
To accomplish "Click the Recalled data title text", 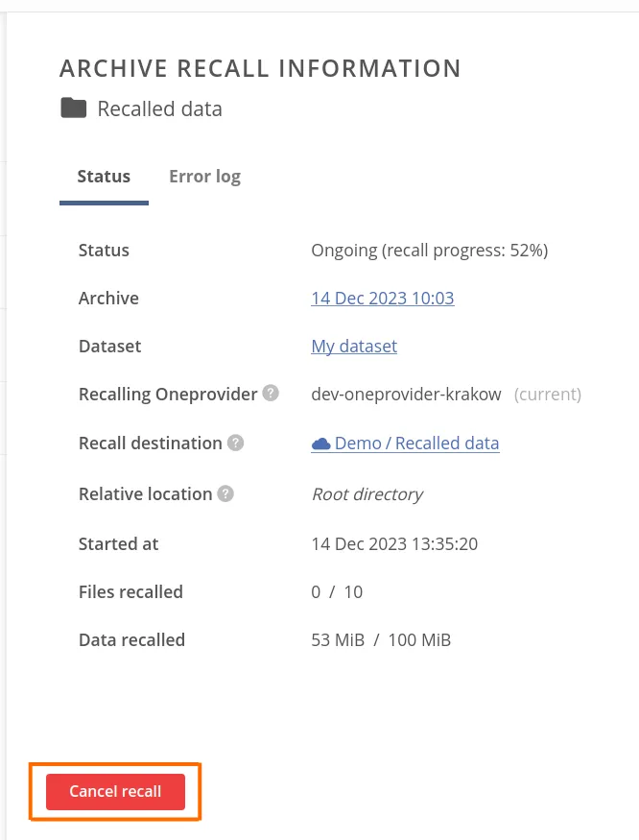I will [x=159, y=108].
